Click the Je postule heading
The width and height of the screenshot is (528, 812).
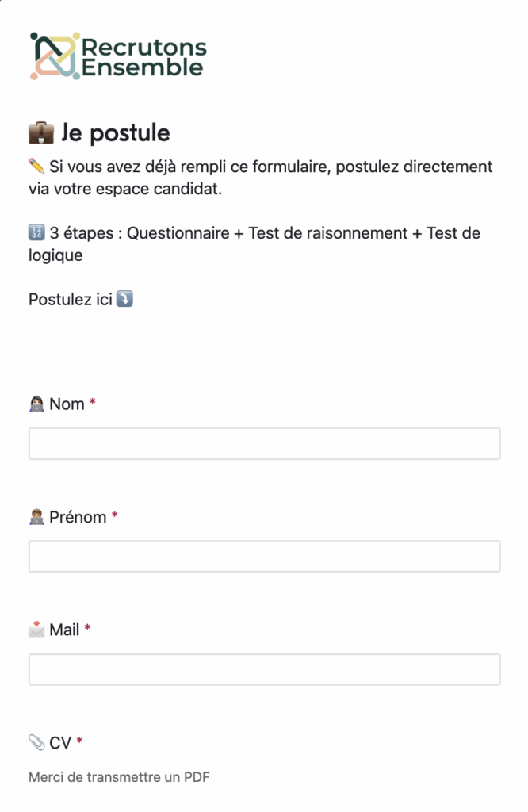click(116, 132)
